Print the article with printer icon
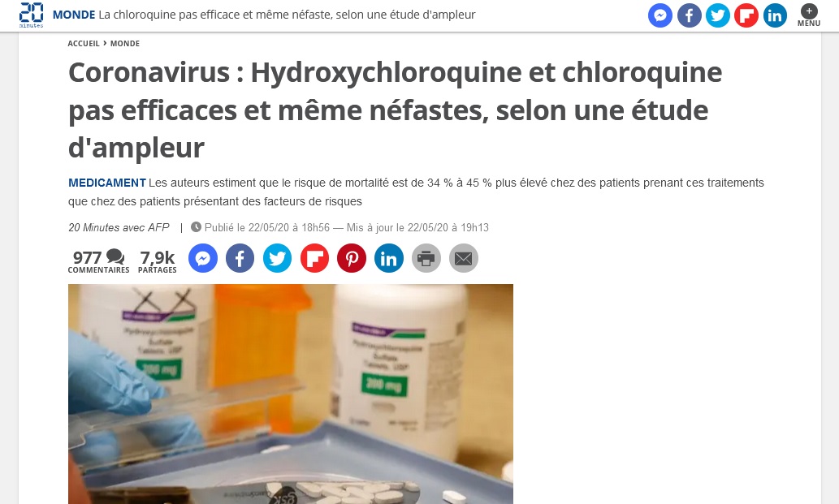 (426, 259)
